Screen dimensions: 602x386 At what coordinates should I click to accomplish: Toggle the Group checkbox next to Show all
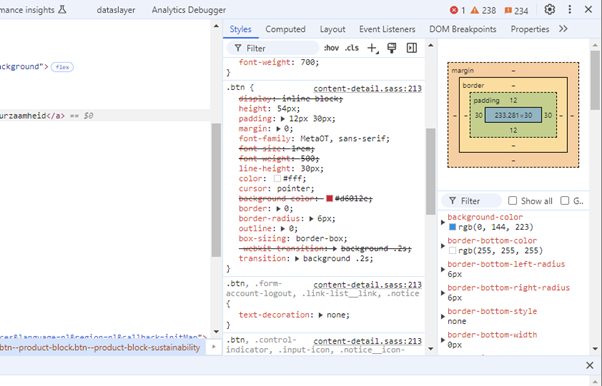(x=564, y=200)
